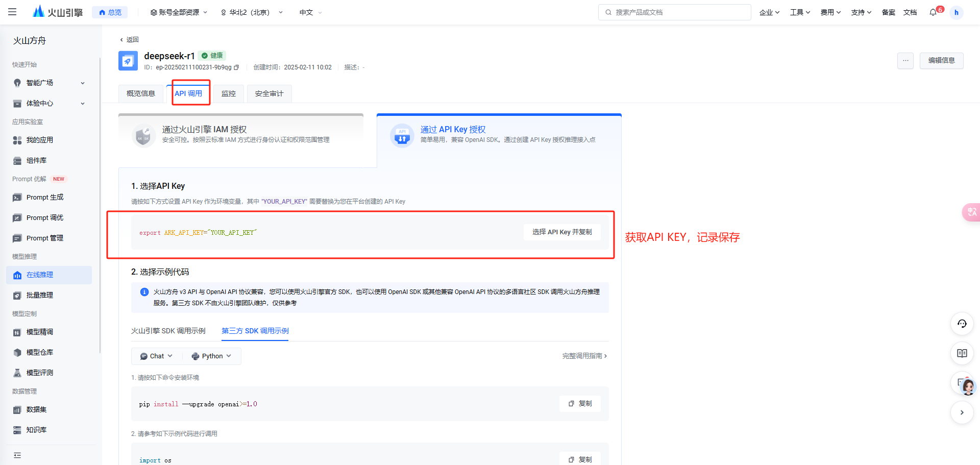Open the 总览 overview button

pyautogui.click(x=110, y=12)
